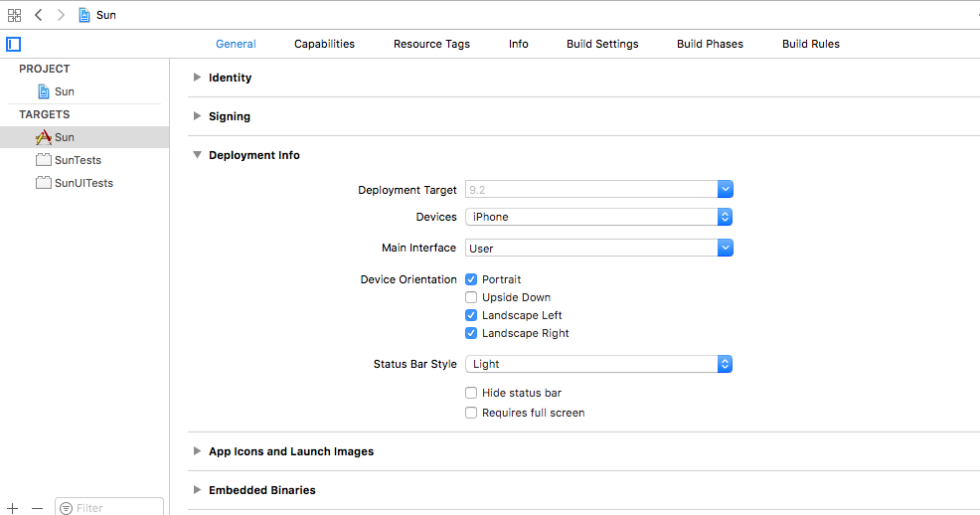The height and width of the screenshot is (515, 980).
Task: Enable Upside Down orientation
Action: (x=471, y=297)
